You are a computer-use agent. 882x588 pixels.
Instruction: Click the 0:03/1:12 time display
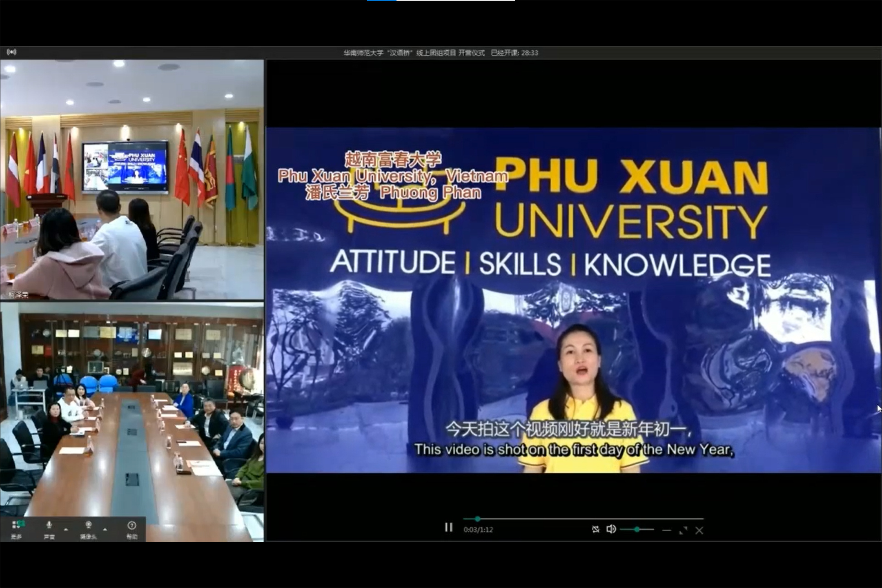[x=478, y=530]
